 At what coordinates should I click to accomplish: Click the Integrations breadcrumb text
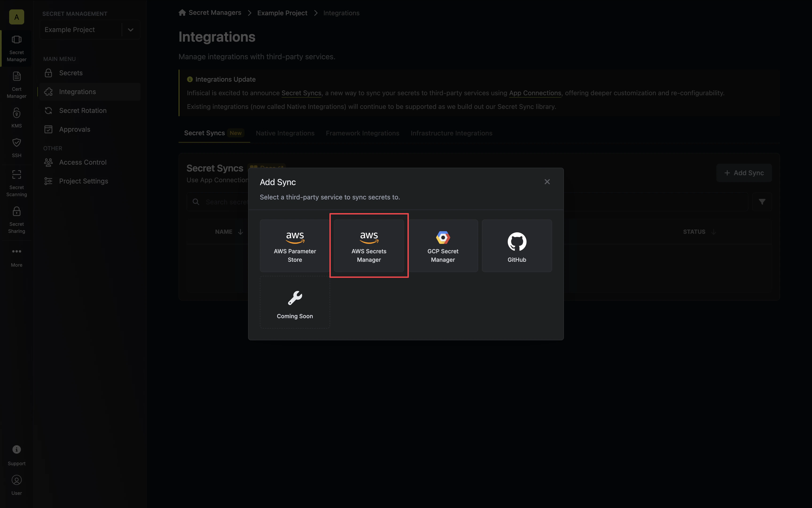point(341,13)
